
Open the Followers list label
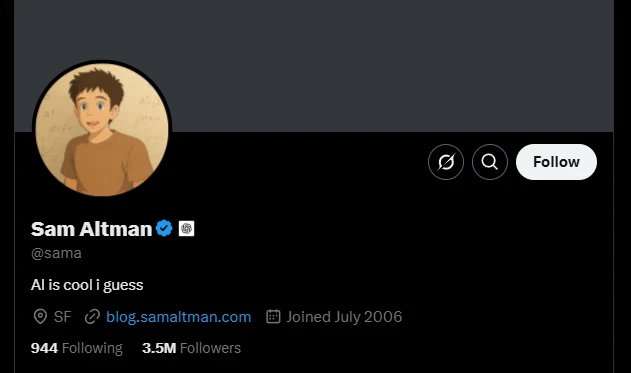click(x=210, y=348)
